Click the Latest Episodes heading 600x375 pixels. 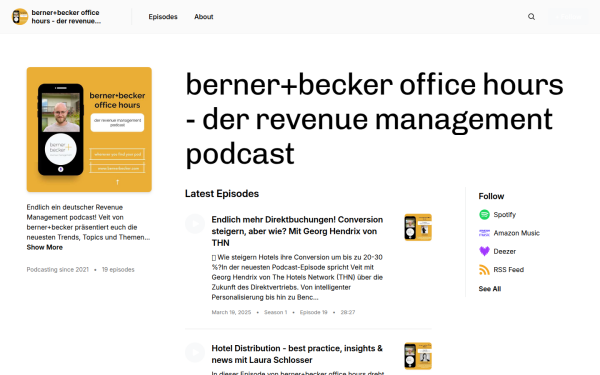click(x=222, y=194)
